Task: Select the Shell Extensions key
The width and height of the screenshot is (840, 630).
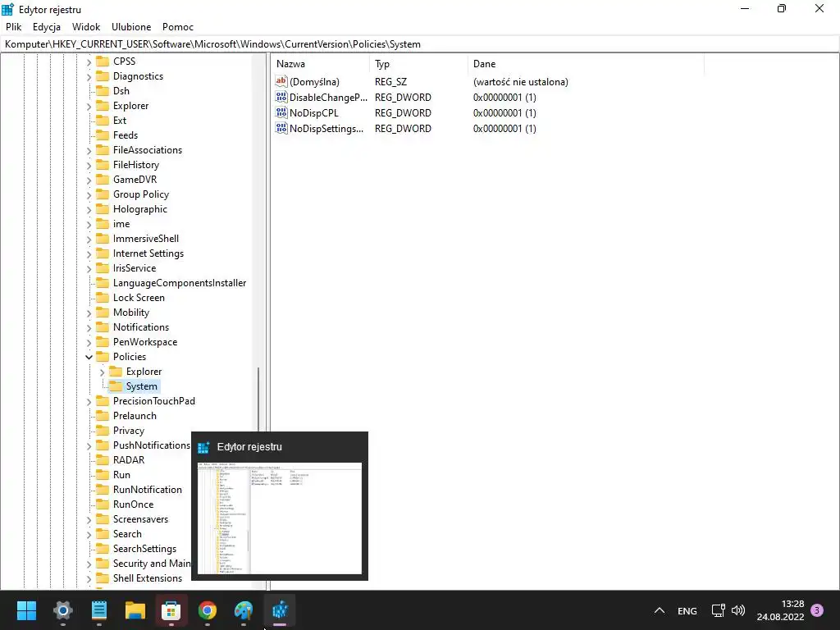Action: tap(148, 578)
